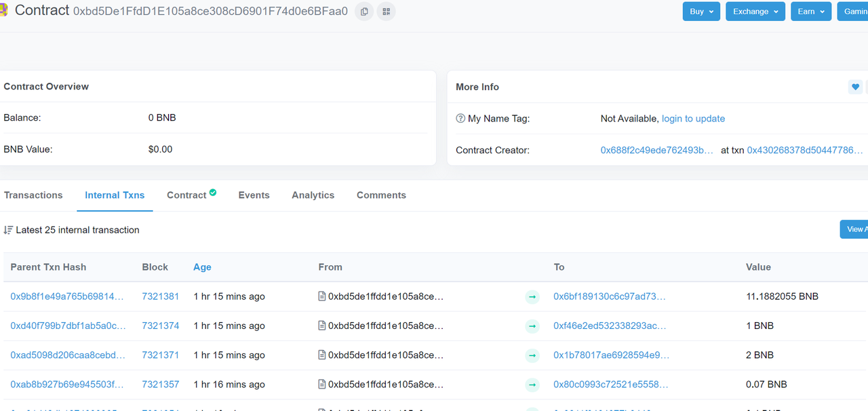
Task: Open block 7321371
Action: point(160,355)
